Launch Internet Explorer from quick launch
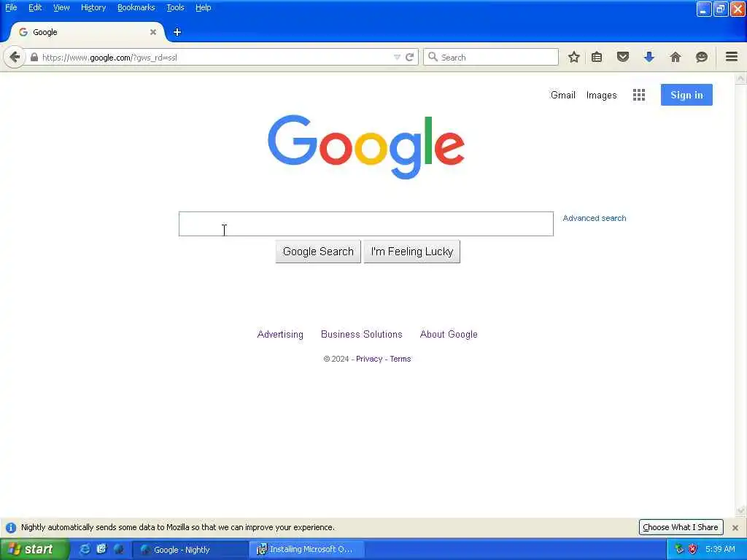Image resolution: width=747 pixels, height=560 pixels. [x=85, y=549]
